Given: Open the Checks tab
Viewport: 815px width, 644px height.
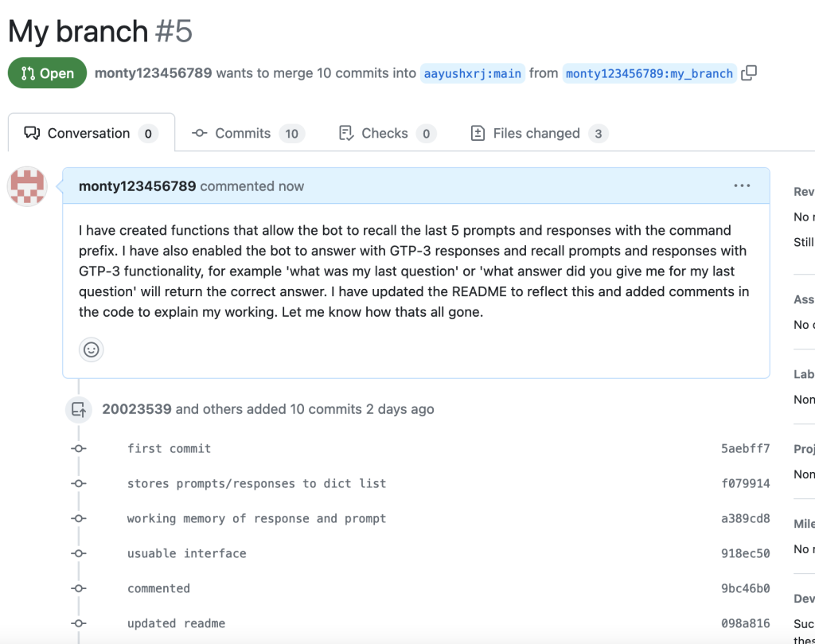Looking at the screenshot, I should [x=388, y=134].
